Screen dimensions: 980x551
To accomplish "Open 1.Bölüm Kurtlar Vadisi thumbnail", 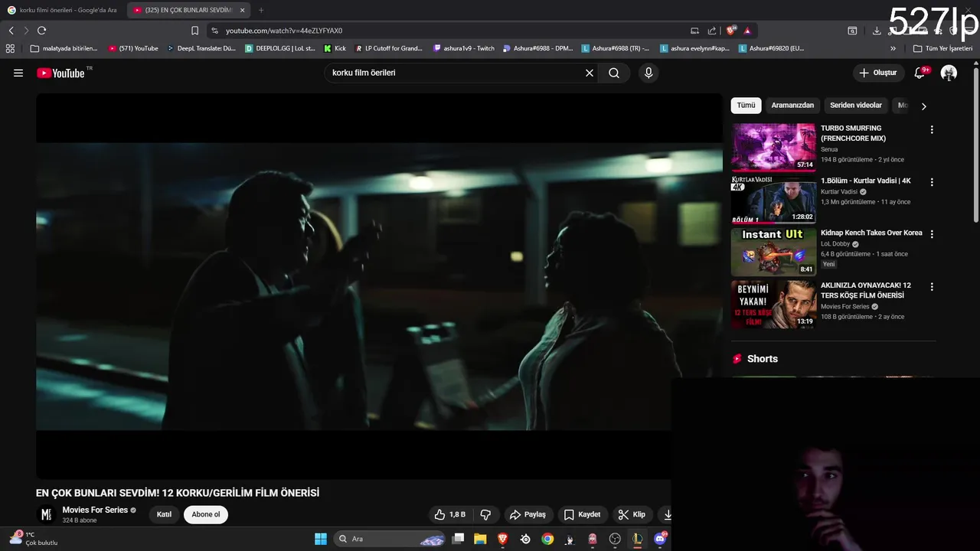I will 773,199.
